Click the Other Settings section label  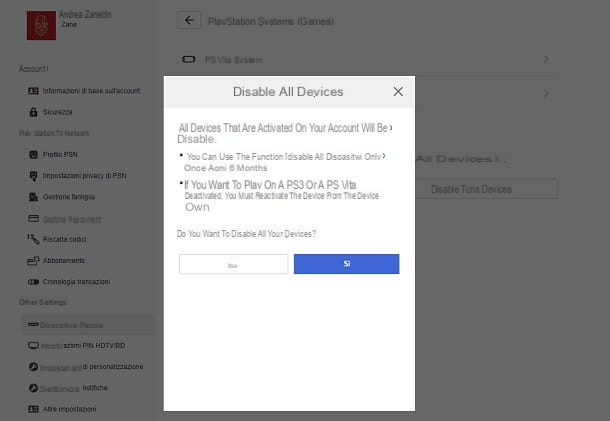click(x=42, y=302)
